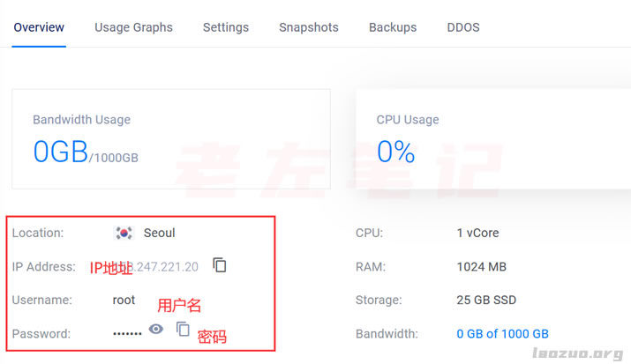Click the 0% CPU figure
This screenshot has width=631, height=364.
(396, 152)
